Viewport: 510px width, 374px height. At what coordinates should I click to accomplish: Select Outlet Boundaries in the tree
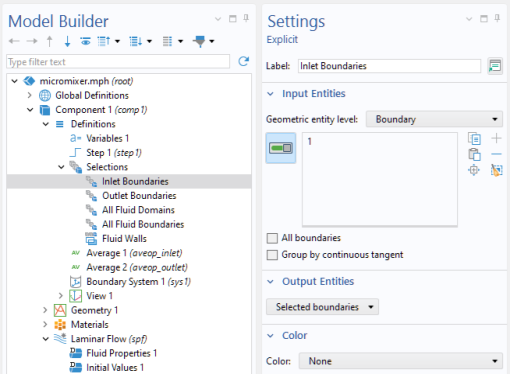click(x=139, y=196)
